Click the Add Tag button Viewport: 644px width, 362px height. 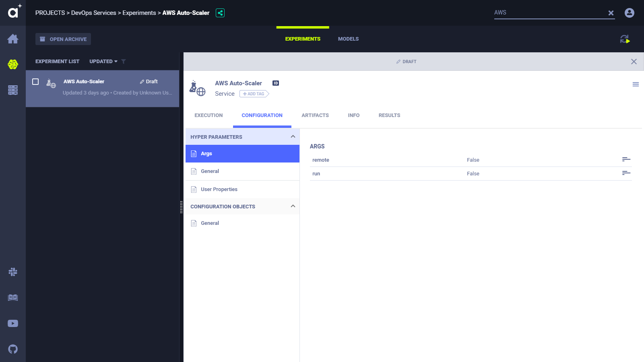[x=254, y=94]
